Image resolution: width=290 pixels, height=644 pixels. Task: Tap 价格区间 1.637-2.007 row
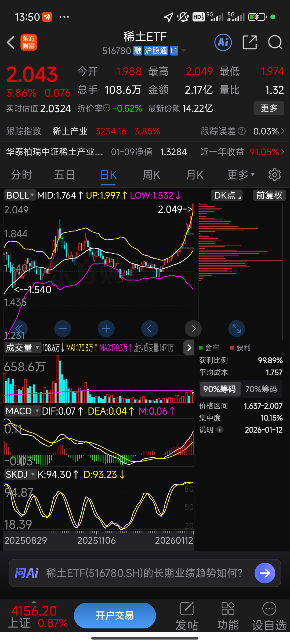pyautogui.click(x=241, y=406)
